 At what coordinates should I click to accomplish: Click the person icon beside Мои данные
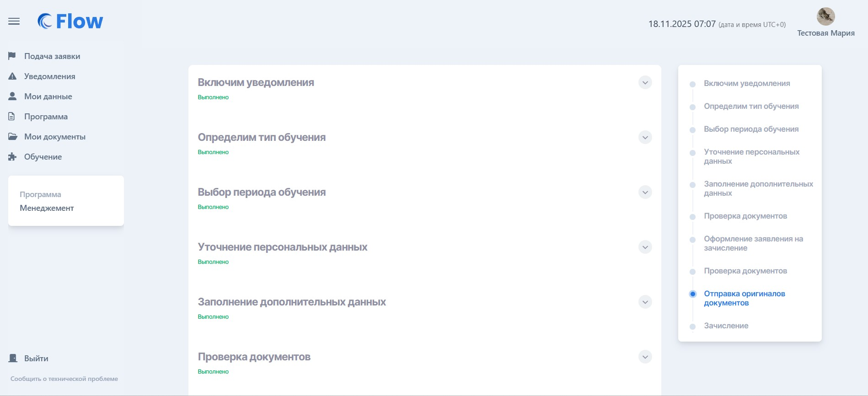coord(12,96)
